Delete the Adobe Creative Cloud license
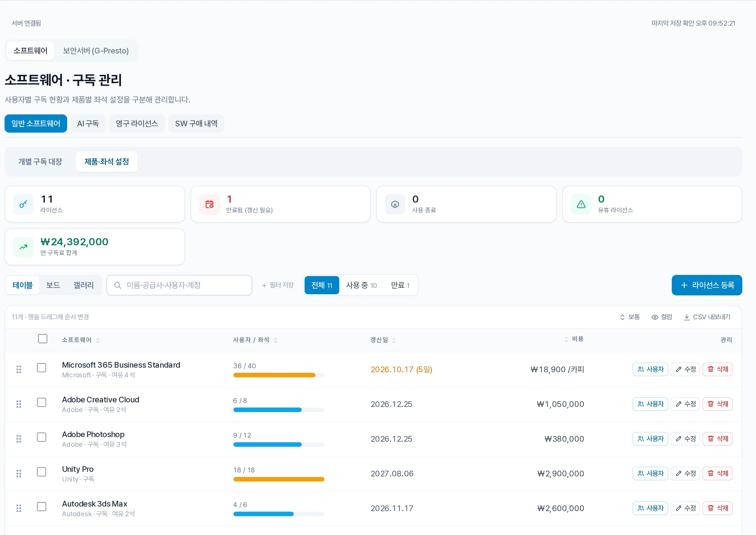 click(x=718, y=404)
